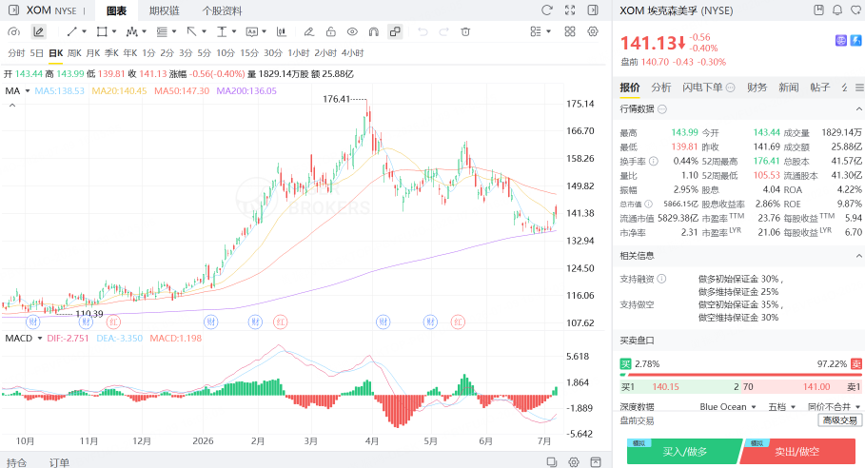Viewport: 865px width, 468px height.
Task: Select the eraser brush drawing tool
Action: point(309,32)
